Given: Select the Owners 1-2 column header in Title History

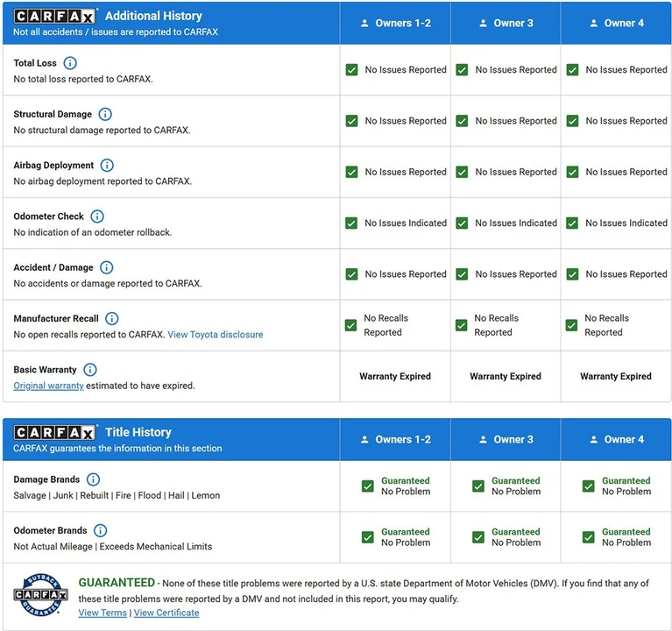Looking at the screenshot, I should pos(395,439).
